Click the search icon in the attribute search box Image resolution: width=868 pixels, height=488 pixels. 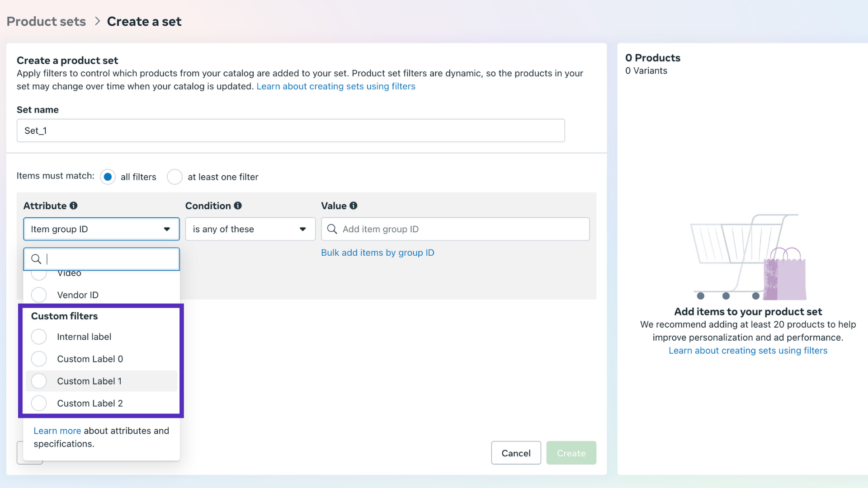(36, 259)
